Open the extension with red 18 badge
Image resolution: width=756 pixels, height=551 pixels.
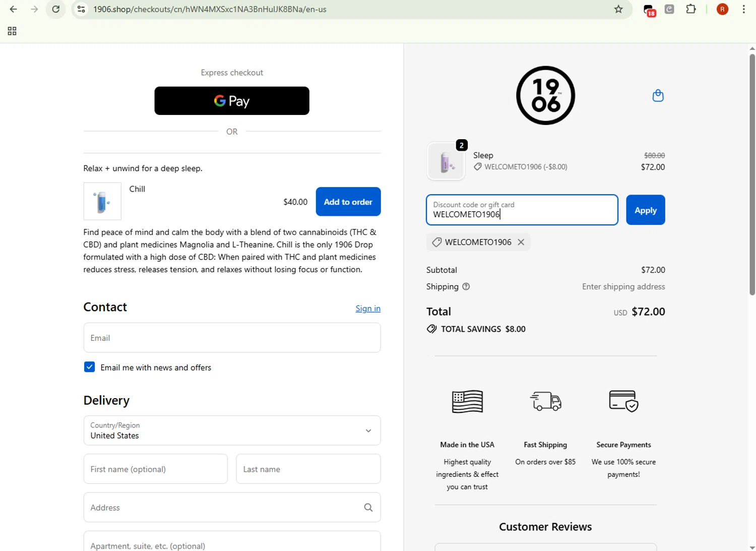[650, 10]
